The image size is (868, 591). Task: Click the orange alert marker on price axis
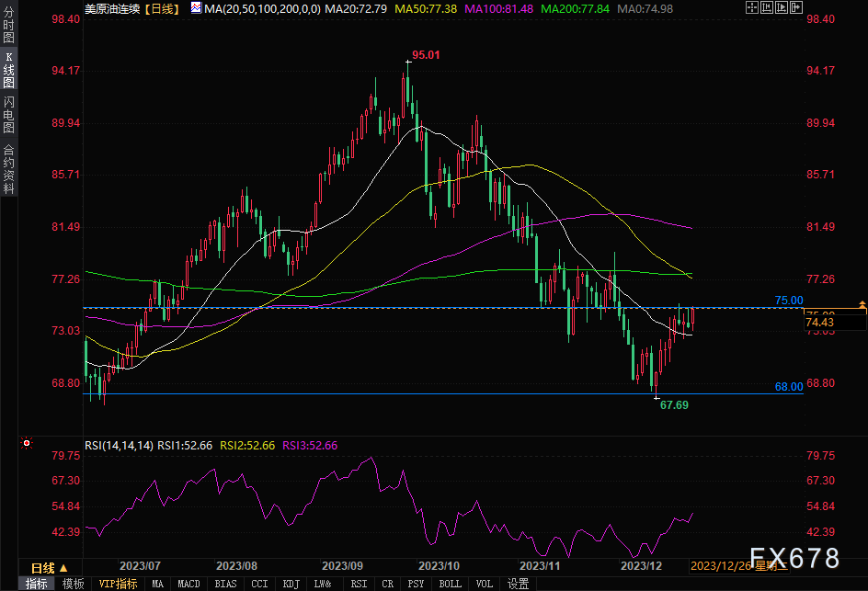tap(862, 305)
